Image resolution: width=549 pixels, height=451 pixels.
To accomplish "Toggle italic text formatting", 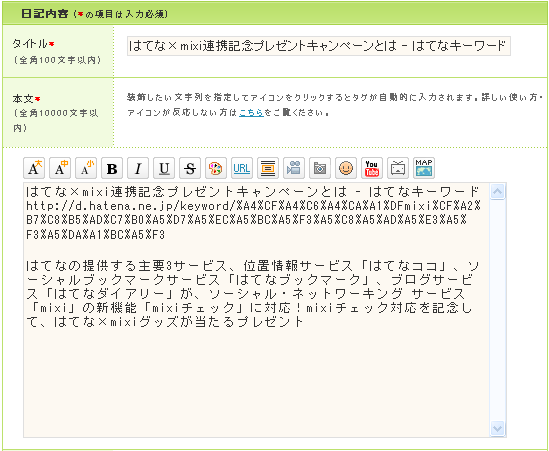I will coord(138,168).
